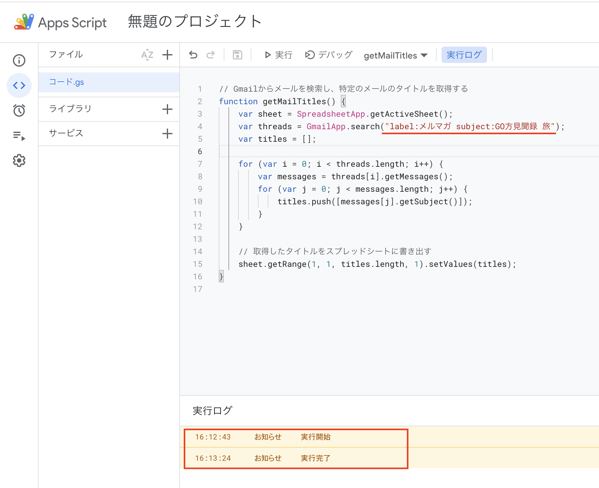
Task: Click the project title 無題のプロジェクト
Action: [x=195, y=21]
